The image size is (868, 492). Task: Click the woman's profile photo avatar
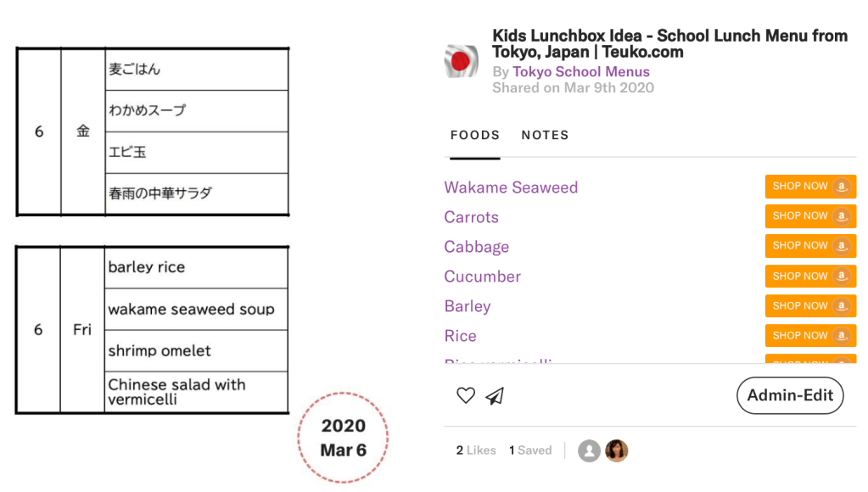coord(616,450)
